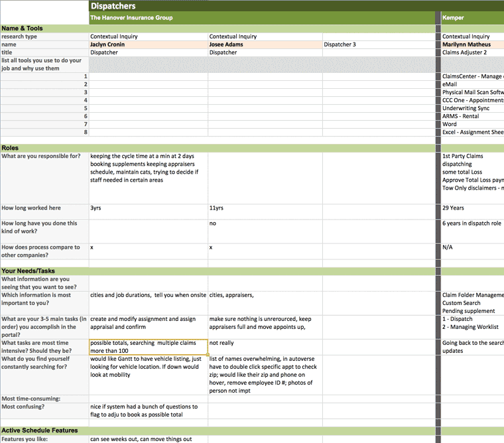Select How does process compare label

coord(44,251)
